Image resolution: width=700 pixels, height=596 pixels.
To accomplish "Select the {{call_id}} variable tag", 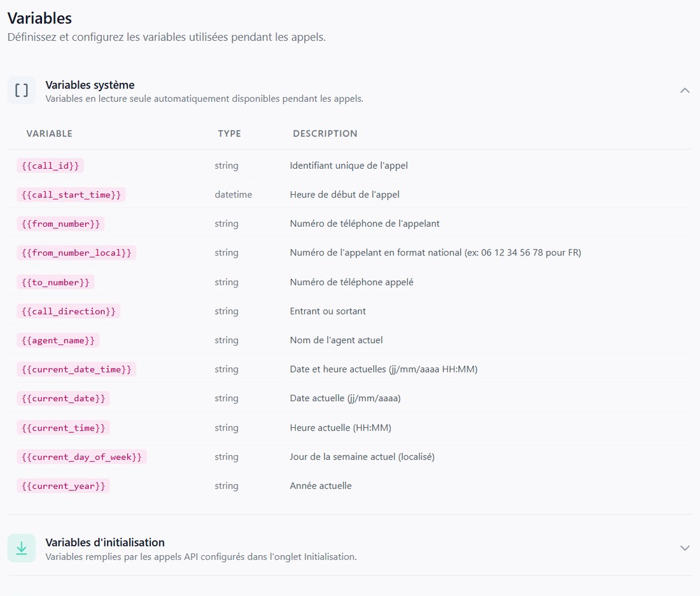I will [x=50, y=166].
